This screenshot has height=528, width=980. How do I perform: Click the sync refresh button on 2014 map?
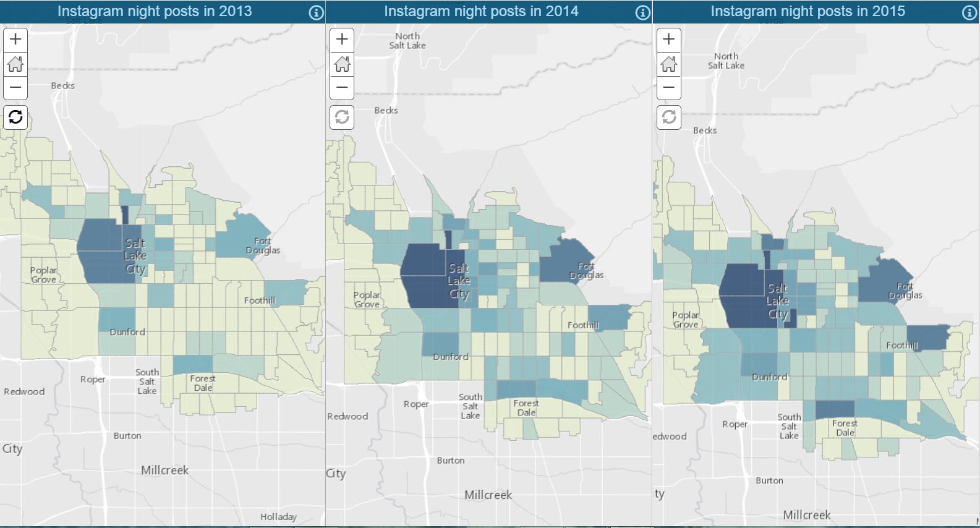(x=342, y=117)
